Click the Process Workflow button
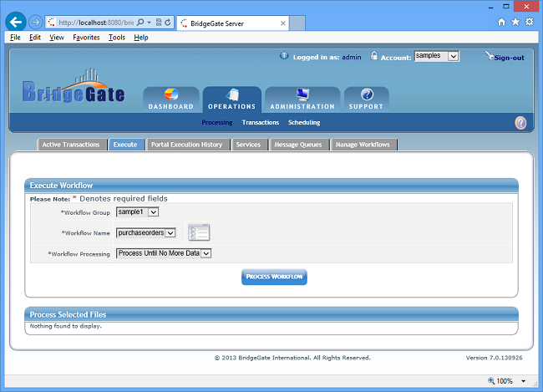543x392 pixels. click(x=274, y=277)
